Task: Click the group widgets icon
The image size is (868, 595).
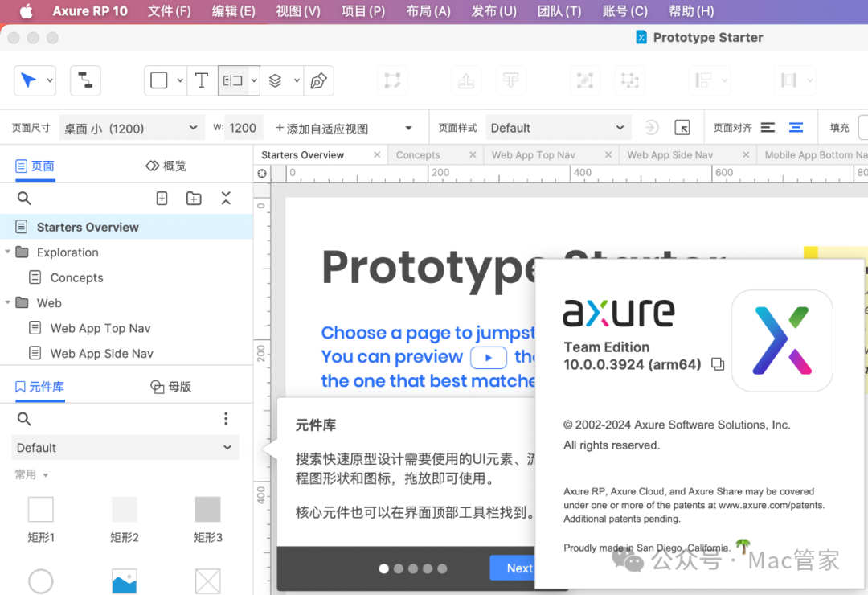Action: [x=585, y=80]
